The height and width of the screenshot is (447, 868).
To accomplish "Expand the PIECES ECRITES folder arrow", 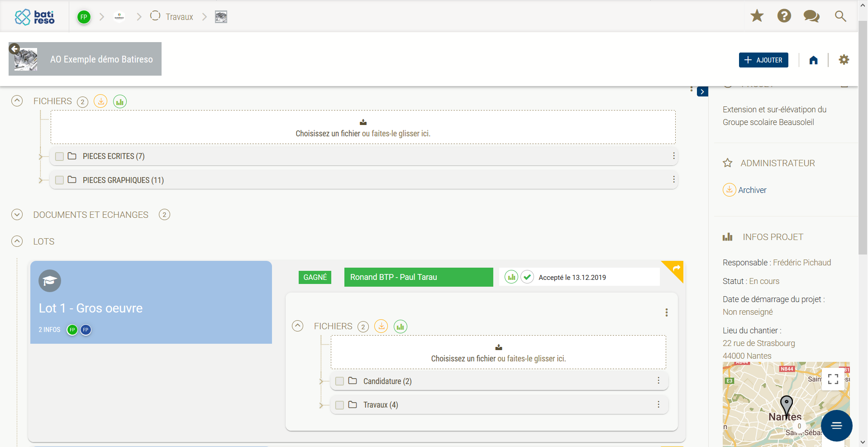I will click(41, 157).
